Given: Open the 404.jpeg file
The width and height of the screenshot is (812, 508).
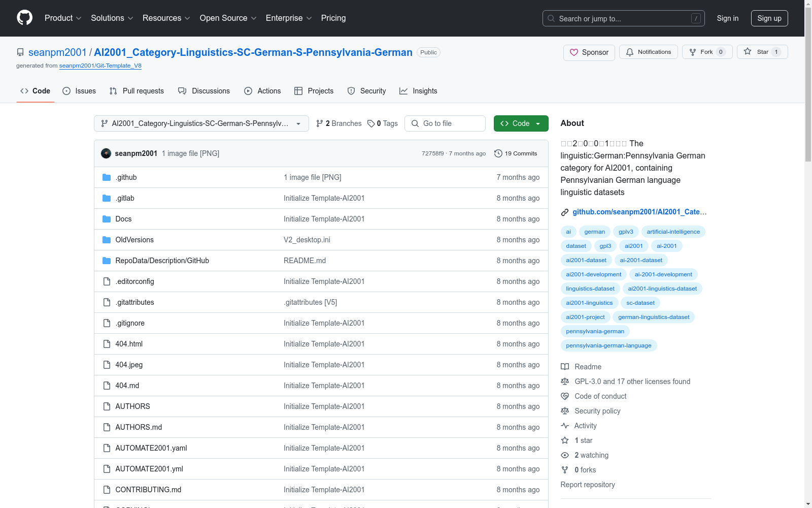Looking at the screenshot, I should point(129,365).
